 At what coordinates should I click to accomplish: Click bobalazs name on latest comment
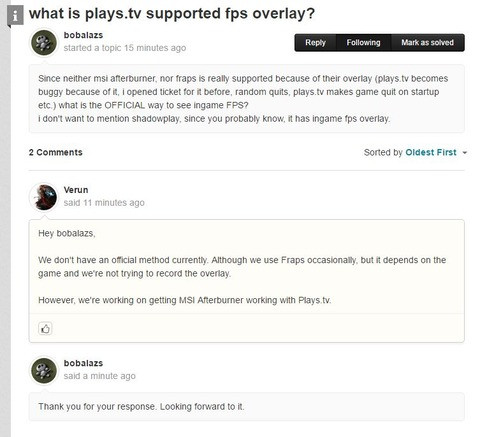[83, 363]
